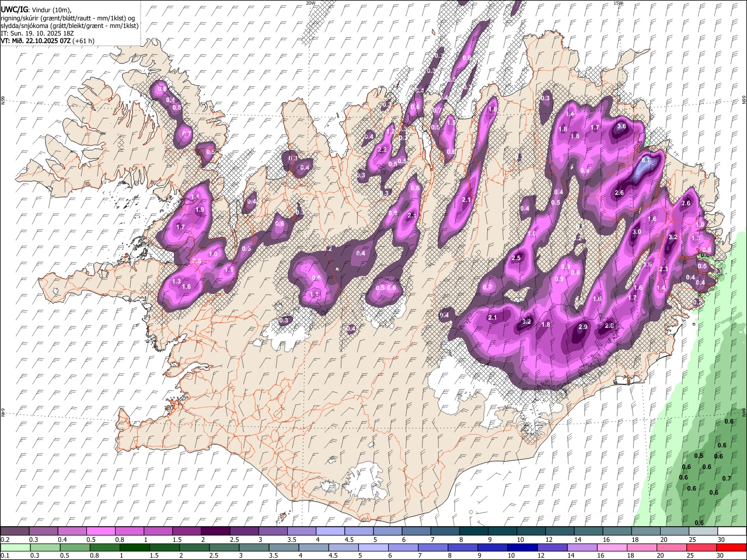Pick the deep navy blue 10–12 rain swatch
Image resolution: width=747 pixels, height=560 pixels.
point(522,548)
